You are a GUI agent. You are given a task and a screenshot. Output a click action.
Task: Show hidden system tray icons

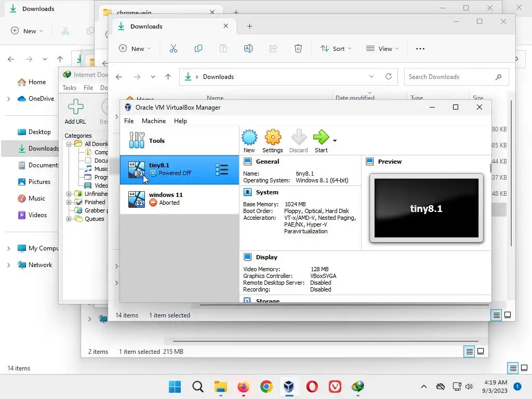coord(424,387)
